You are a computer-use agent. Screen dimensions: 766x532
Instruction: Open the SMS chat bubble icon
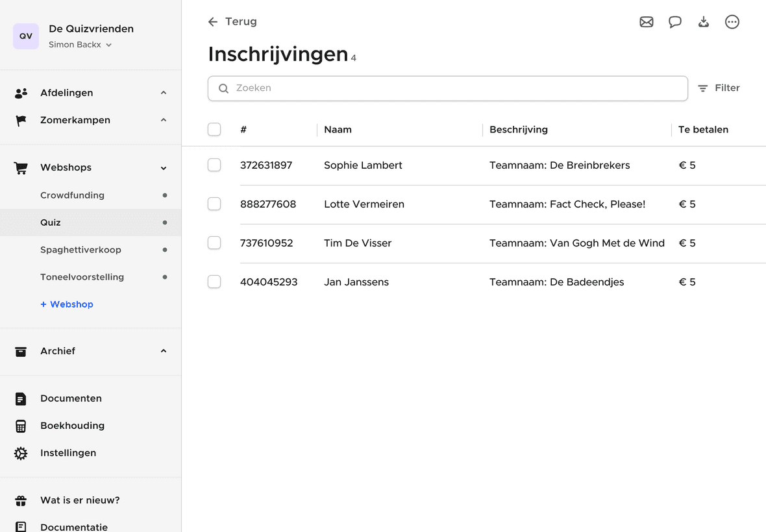pos(675,22)
